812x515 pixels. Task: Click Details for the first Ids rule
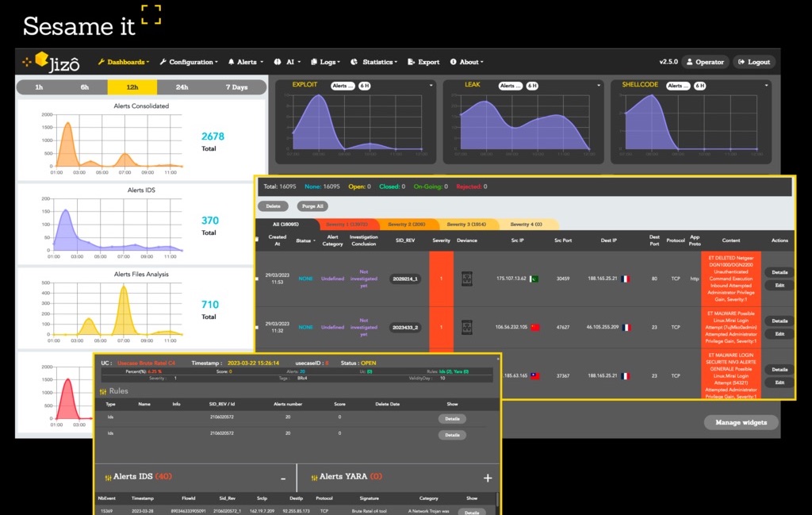[452, 419]
